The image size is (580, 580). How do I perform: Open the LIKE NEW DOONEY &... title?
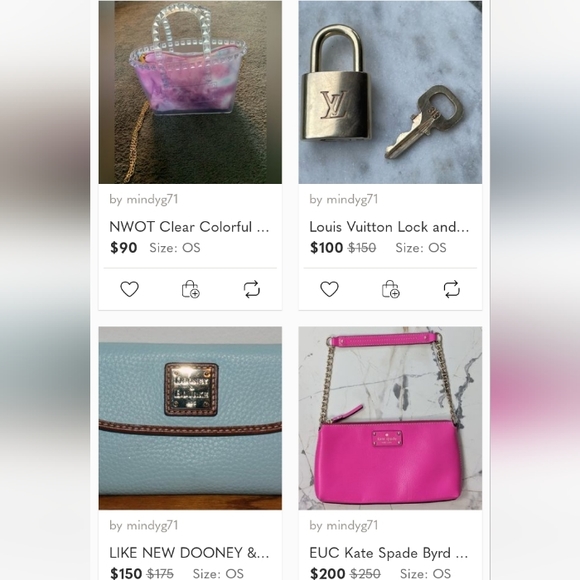click(189, 553)
